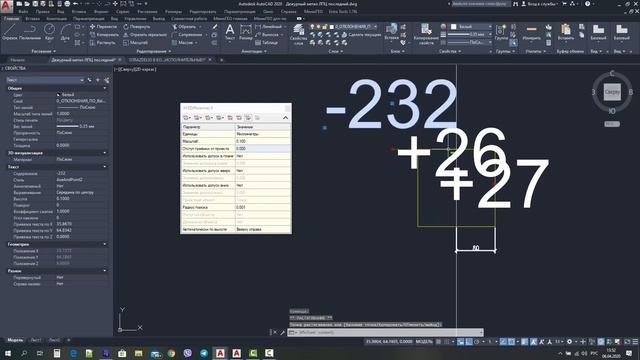Click the Windows Start button

tap(7, 353)
